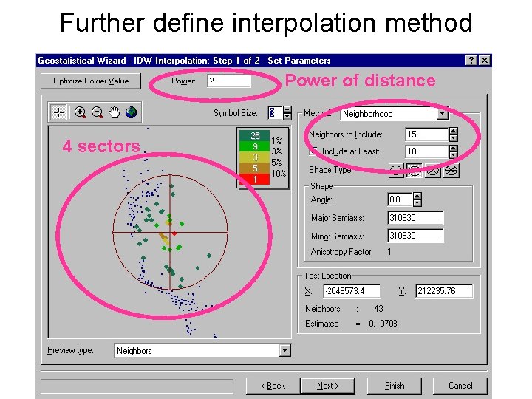Click the Optimize Power Value button

point(91,81)
